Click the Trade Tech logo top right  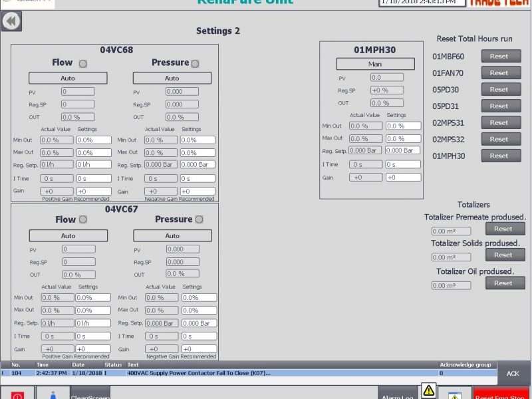pos(497,3)
